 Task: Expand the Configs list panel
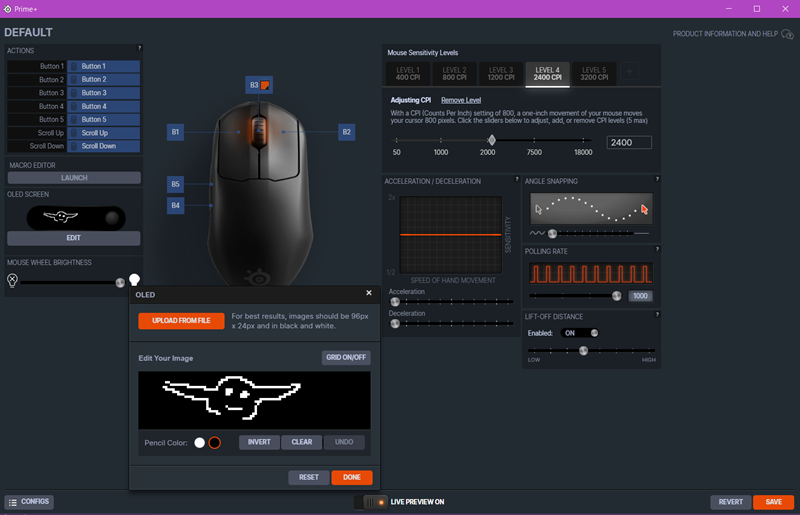pyautogui.click(x=29, y=502)
